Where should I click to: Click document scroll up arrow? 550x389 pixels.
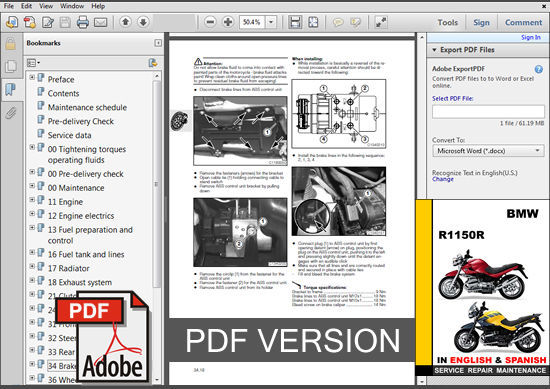422,37
